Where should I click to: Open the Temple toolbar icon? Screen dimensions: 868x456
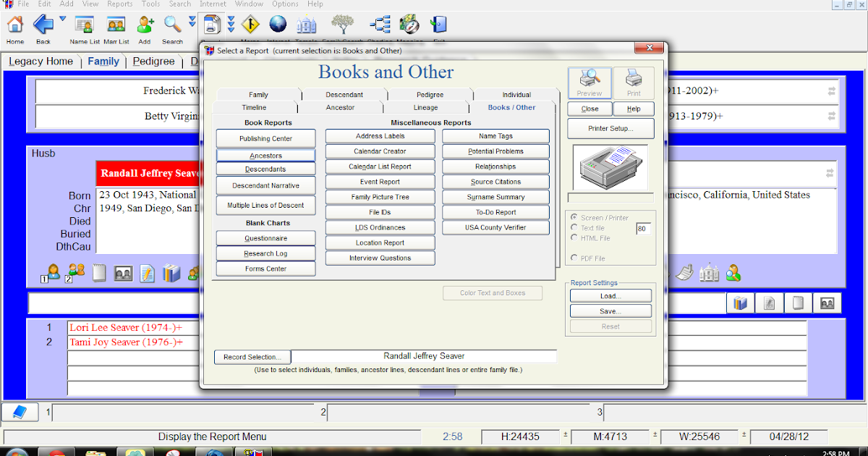click(x=306, y=24)
